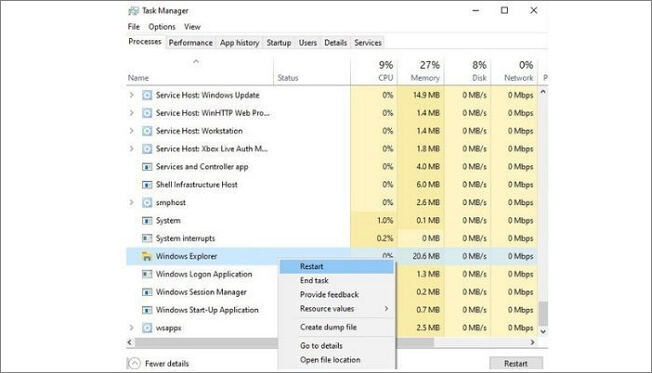The width and height of the screenshot is (652, 373).
Task: Click the Service Host: Workstation gear icon
Action: click(x=147, y=131)
